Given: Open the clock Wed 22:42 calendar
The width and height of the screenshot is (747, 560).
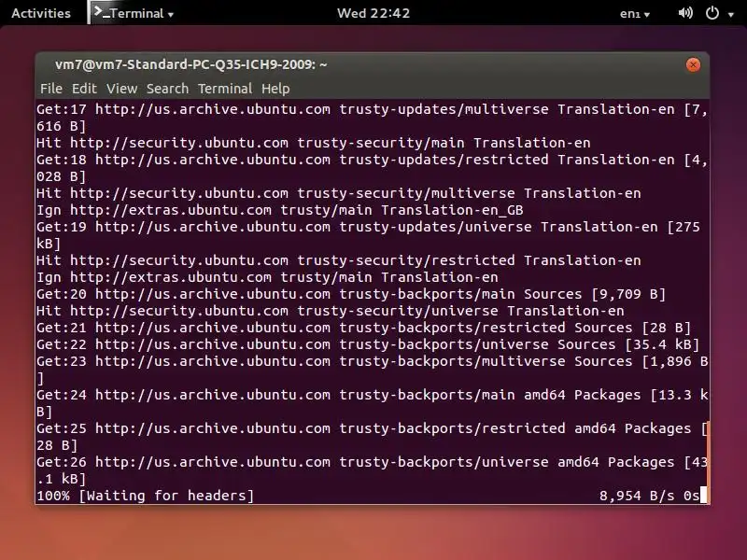Looking at the screenshot, I should pyautogui.click(x=373, y=13).
